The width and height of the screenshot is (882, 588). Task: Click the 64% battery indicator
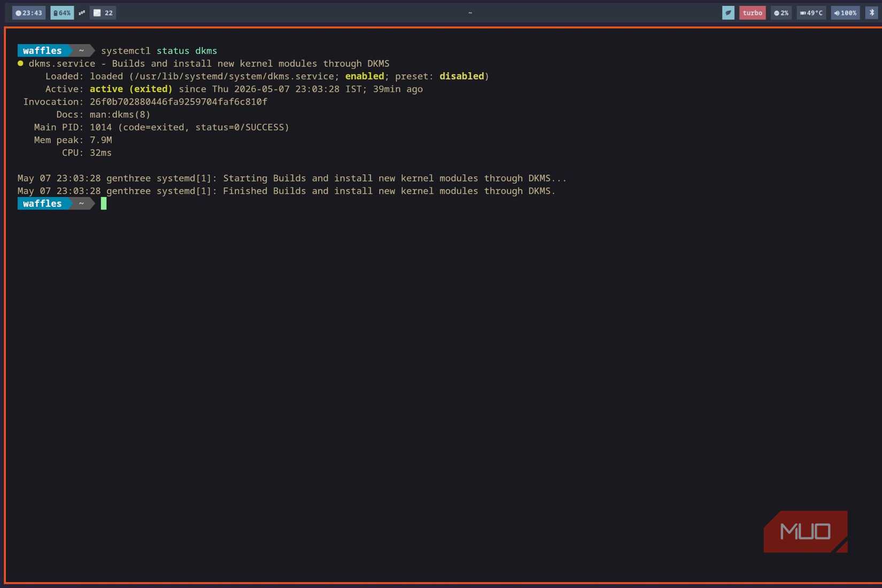(x=62, y=13)
